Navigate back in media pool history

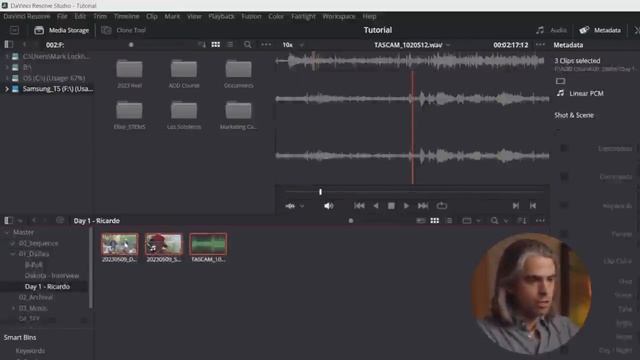click(34, 220)
